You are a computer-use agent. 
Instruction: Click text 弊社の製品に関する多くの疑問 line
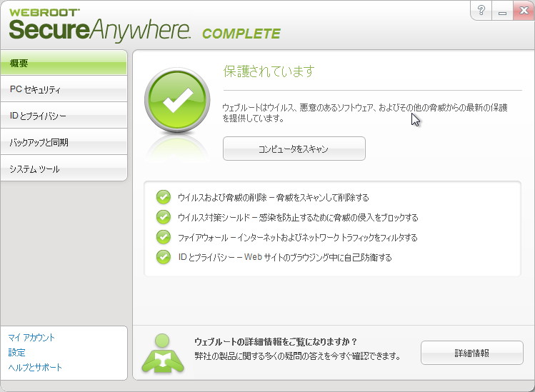click(x=298, y=356)
